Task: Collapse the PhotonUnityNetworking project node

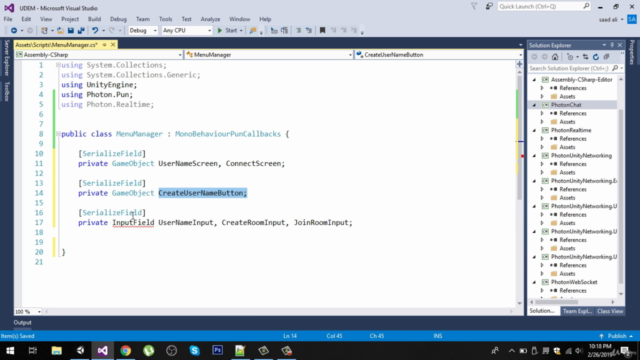Action: click(x=534, y=156)
